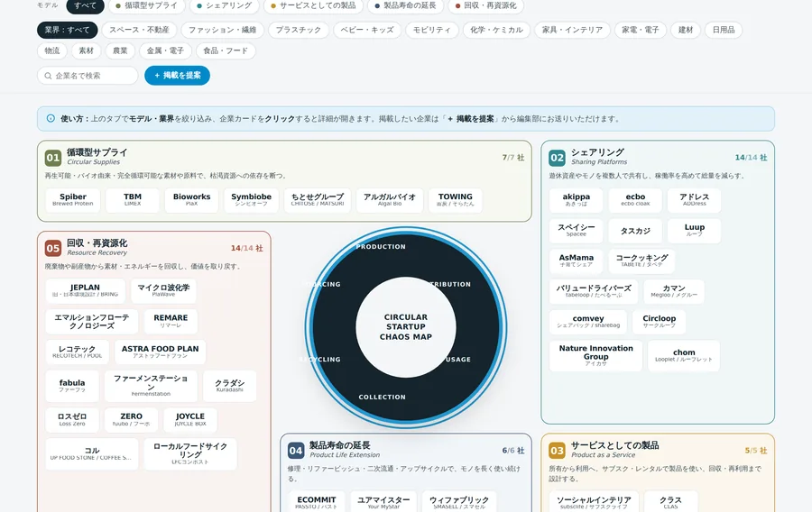
Task: Click the 01 循環型サプライ number badge
Action: [53, 157]
